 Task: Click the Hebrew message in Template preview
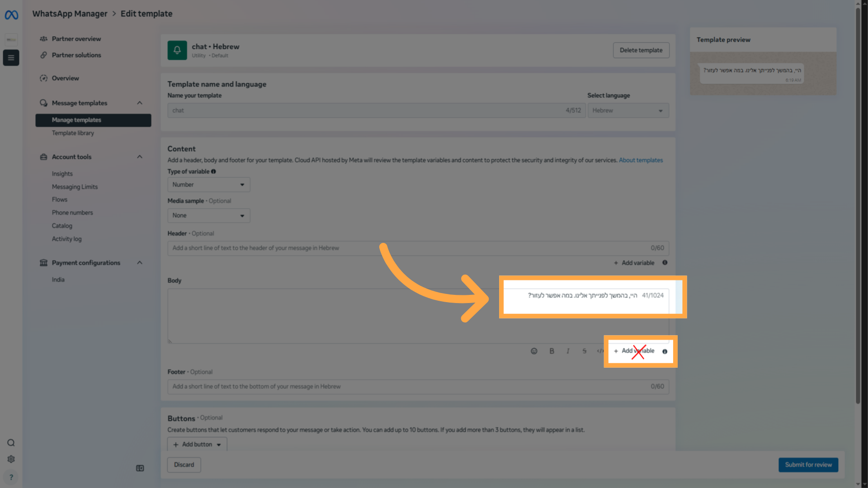coord(752,71)
